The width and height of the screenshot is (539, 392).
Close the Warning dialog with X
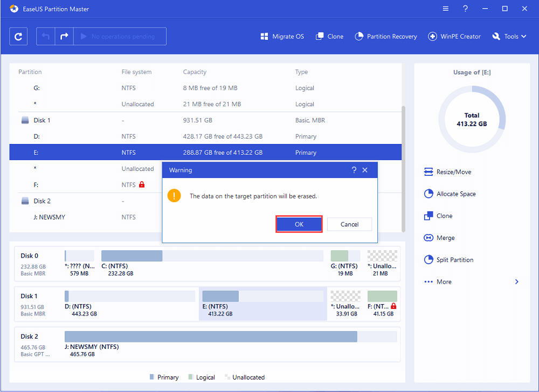tap(365, 170)
